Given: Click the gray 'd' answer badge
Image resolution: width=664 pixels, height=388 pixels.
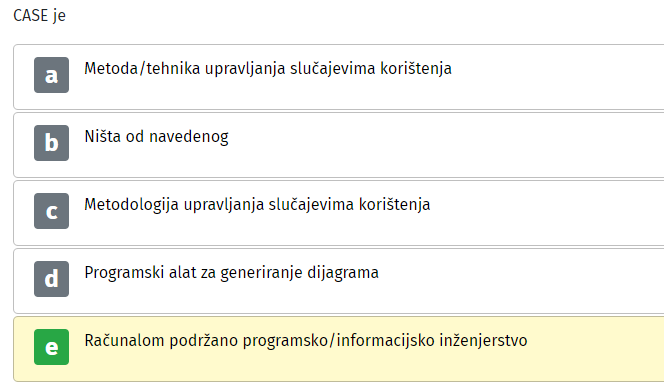Looking at the screenshot, I should coord(51,279).
